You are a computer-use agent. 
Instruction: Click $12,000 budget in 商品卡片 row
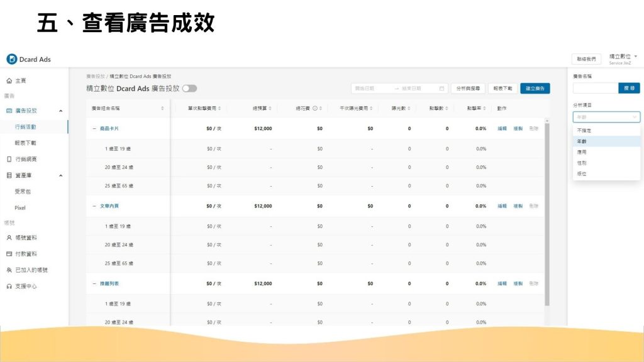[x=263, y=128]
